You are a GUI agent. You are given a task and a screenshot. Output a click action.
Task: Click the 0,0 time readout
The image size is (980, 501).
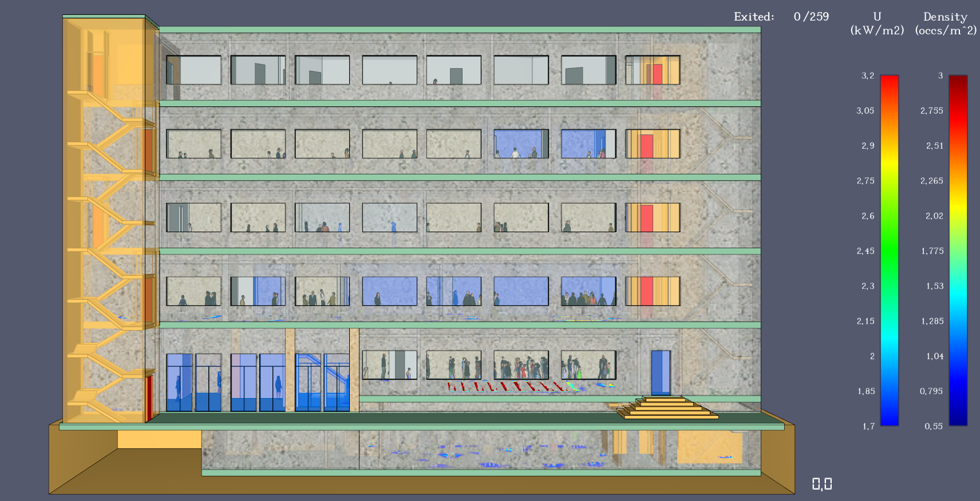tap(822, 484)
